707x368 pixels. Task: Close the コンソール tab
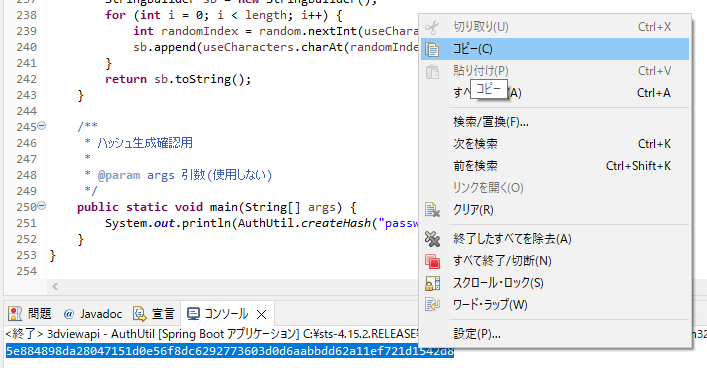pos(262,314)
